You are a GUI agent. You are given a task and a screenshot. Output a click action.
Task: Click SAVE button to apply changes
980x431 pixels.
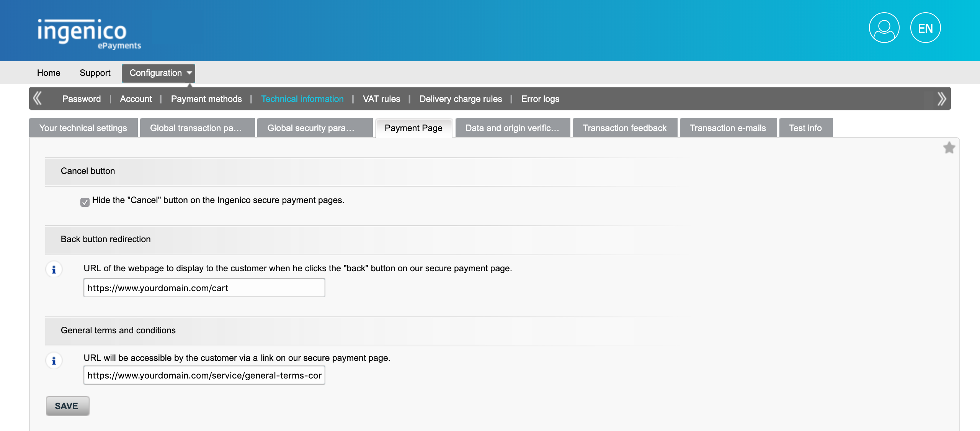pyautogui.click(x=67, y=405)
